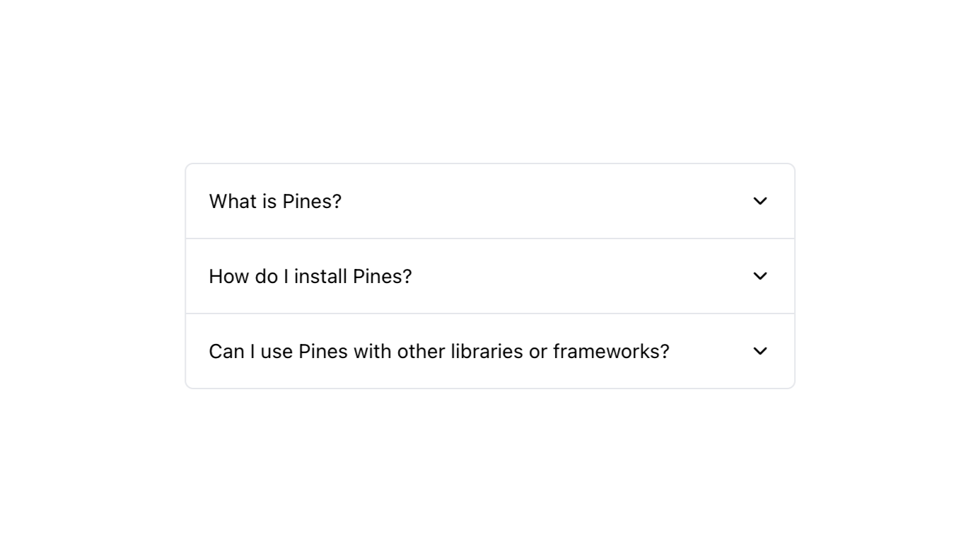Click the "What is Pines?" question text
The image size is (980, 552).
tap(275, 201)
